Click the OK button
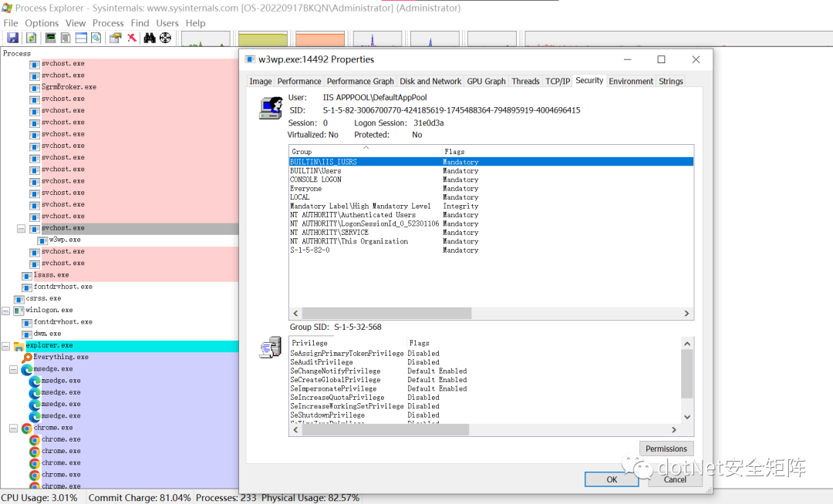The width and height of the screenshot is (833, 504). coord(612,479)
